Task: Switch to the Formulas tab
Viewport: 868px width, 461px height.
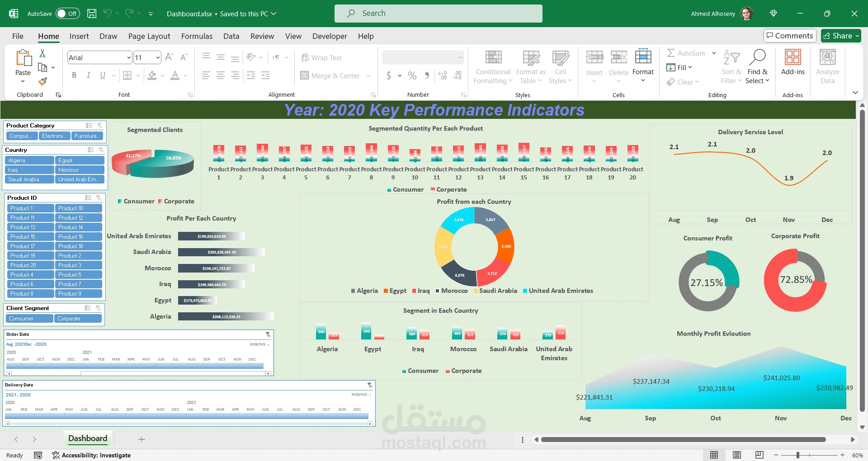Action: tap(197, 36)
